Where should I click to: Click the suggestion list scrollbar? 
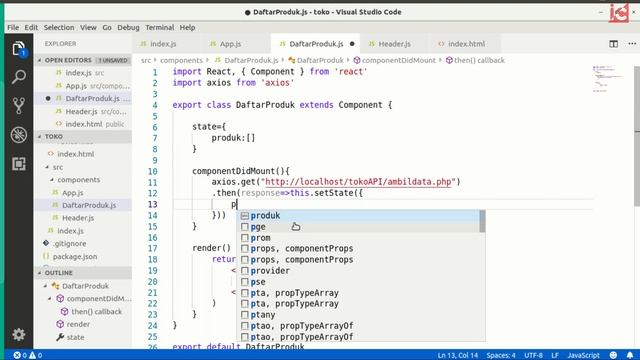click(x=482, y=221)
